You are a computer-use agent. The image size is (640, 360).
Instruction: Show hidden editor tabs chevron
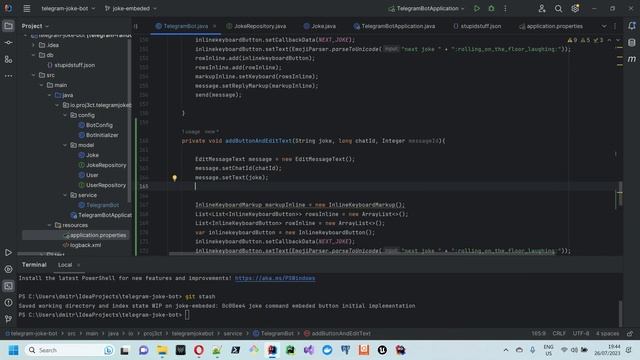604,26
